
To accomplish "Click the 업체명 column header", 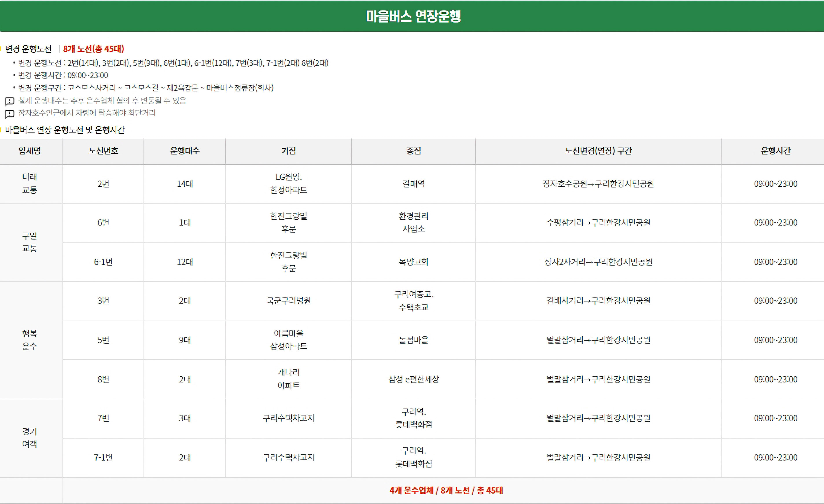I will click(x=30, y=151).
